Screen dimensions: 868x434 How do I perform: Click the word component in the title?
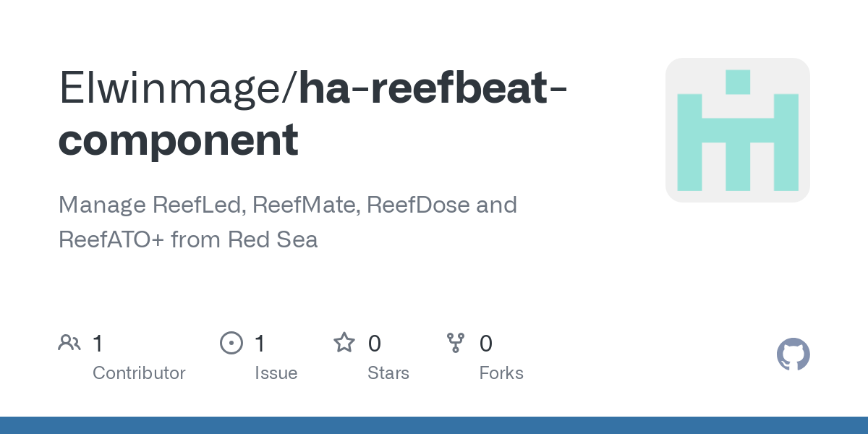point(178,142)
